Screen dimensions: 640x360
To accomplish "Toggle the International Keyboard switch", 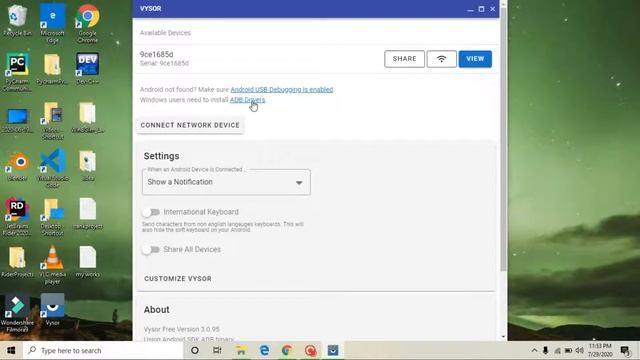I will pos(151,212).
